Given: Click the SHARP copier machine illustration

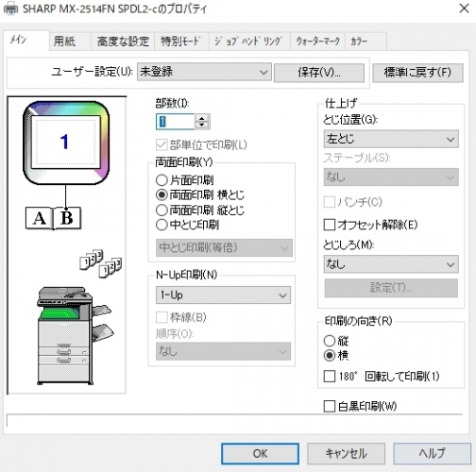Looking at the screenshot, I should pos(75,335).
